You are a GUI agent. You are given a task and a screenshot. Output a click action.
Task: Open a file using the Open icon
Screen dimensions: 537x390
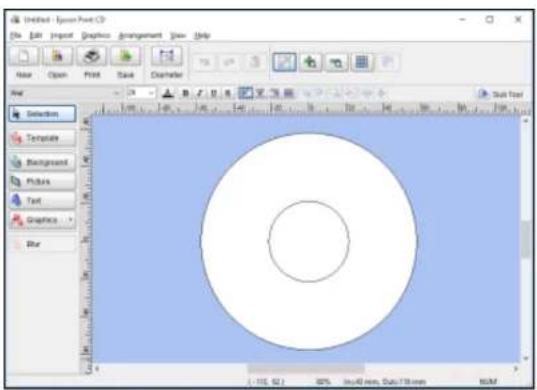point(58,56)
